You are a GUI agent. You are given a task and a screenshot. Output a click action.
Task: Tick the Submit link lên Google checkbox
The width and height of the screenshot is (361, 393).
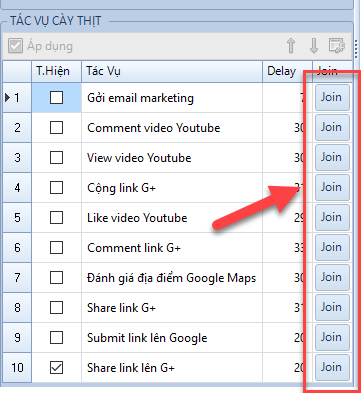(x=56, y=338)
